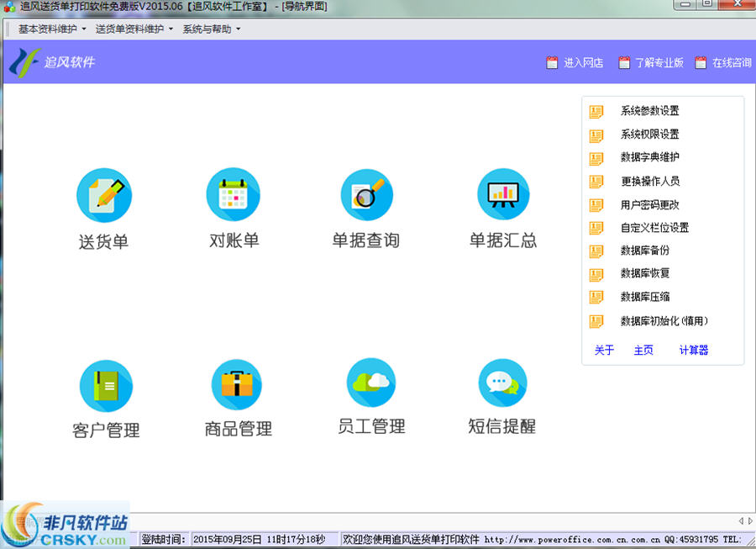Select 数据库压缩 text entry
Screen dimensions: 756x549
tap(644, 297)
